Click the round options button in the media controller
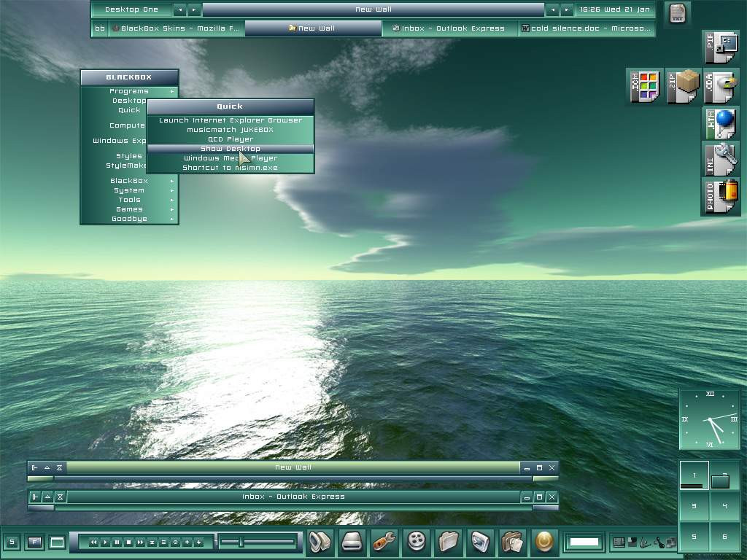The width and height of the screenshot is (747, 560). pyautogui.click(x=175, y=542)
